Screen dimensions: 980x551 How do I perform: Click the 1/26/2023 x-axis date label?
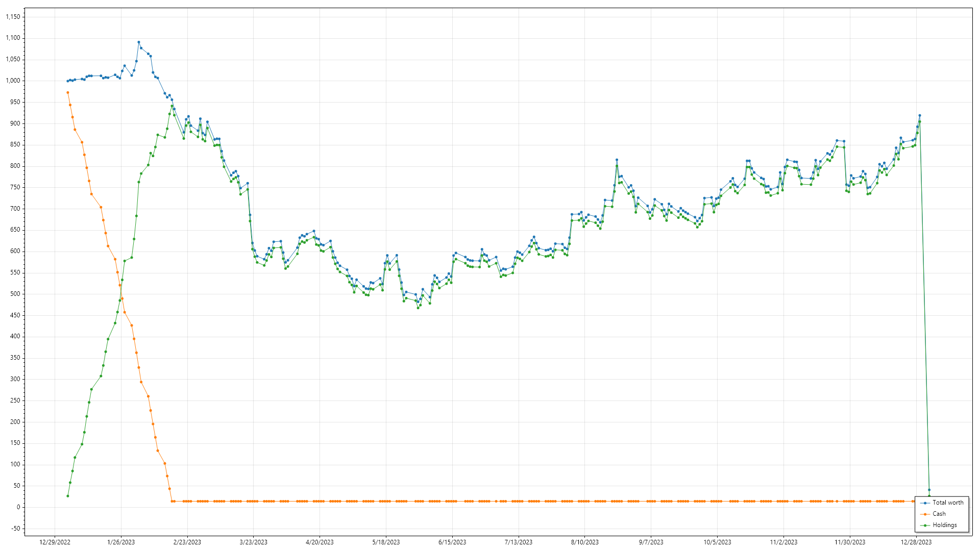click(x=121, y=542)
